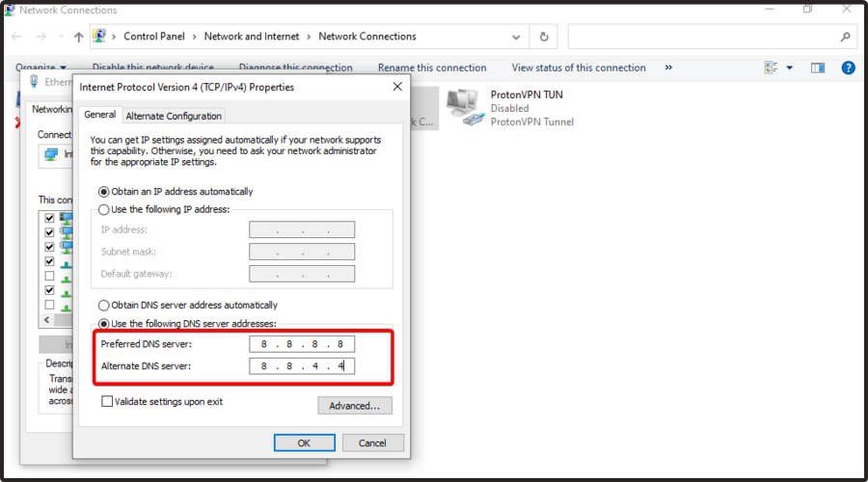Enable Validate settings upon exit checkbox
Screen dimensions: 868x482
[x=107, y=401]
